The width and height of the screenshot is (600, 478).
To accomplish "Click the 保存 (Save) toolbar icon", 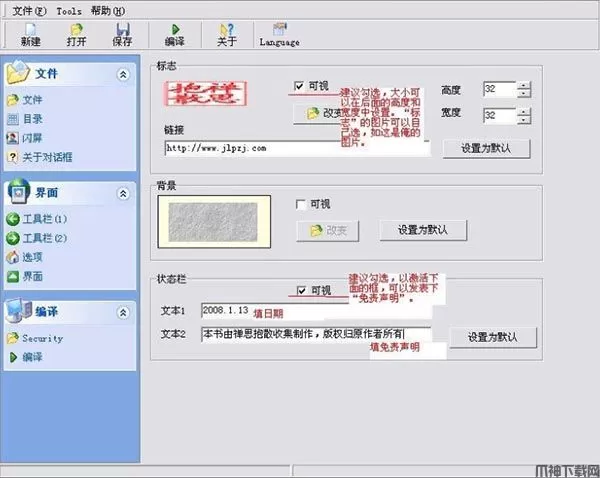I will click(x=122, y=34).
